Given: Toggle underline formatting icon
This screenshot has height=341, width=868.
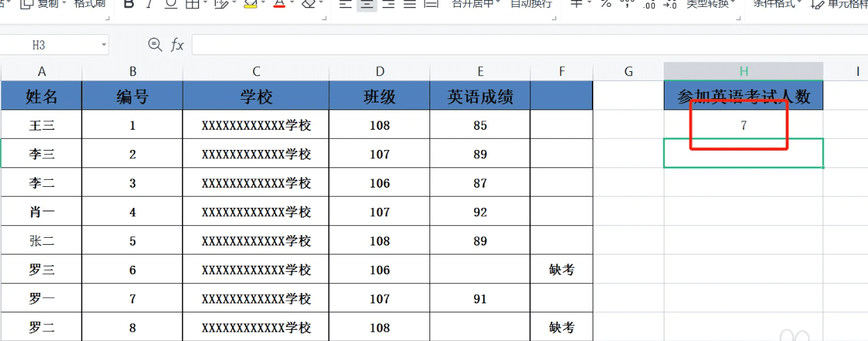Looking at the screenshot, I should click(x=171, y=3).
